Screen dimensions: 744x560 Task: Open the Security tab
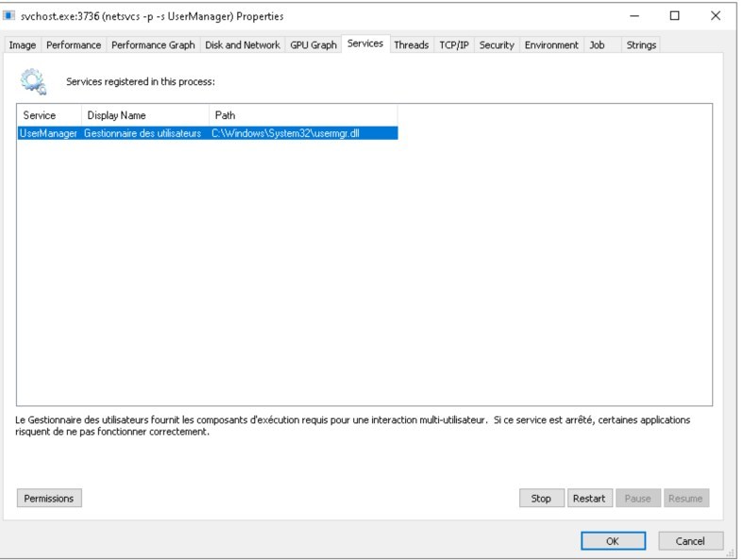497,45
